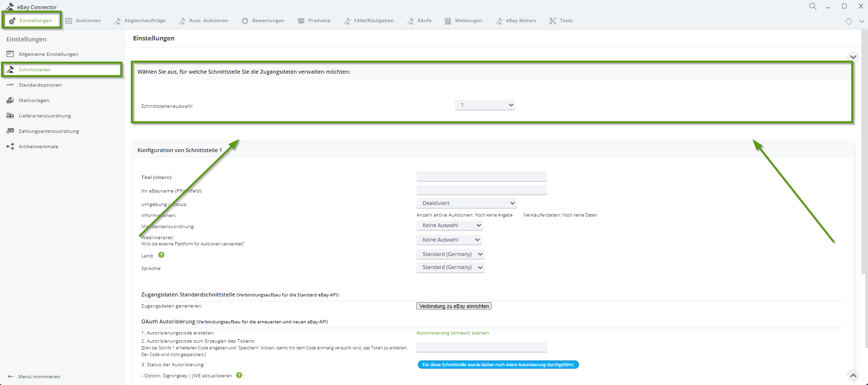868x385 pixels.
Task: Click the Allgemeine Einstellungen sidebar icon
Action: (x=10, y=54)
